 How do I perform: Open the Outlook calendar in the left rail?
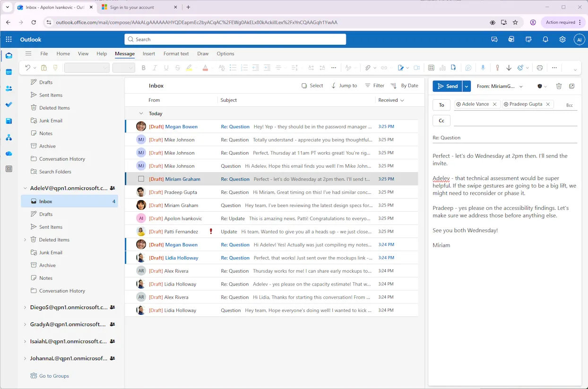point(9,71)
